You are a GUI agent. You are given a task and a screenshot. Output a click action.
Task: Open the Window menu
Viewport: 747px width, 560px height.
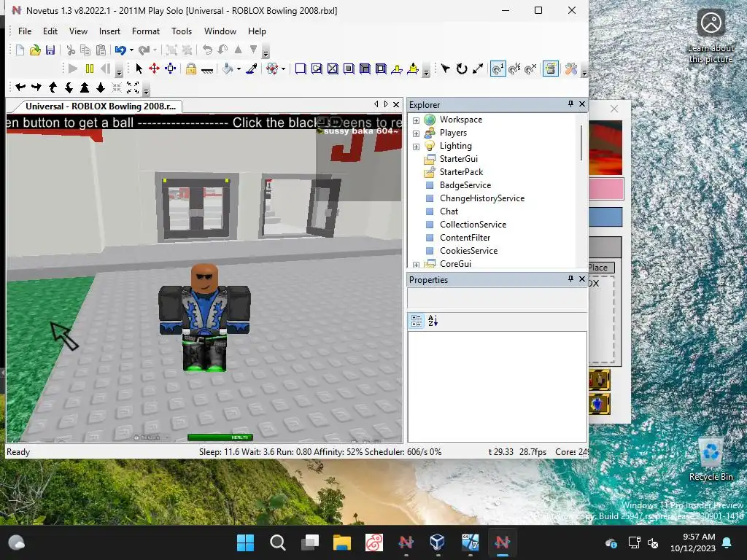pyautogui.click(x=220, y=31)
